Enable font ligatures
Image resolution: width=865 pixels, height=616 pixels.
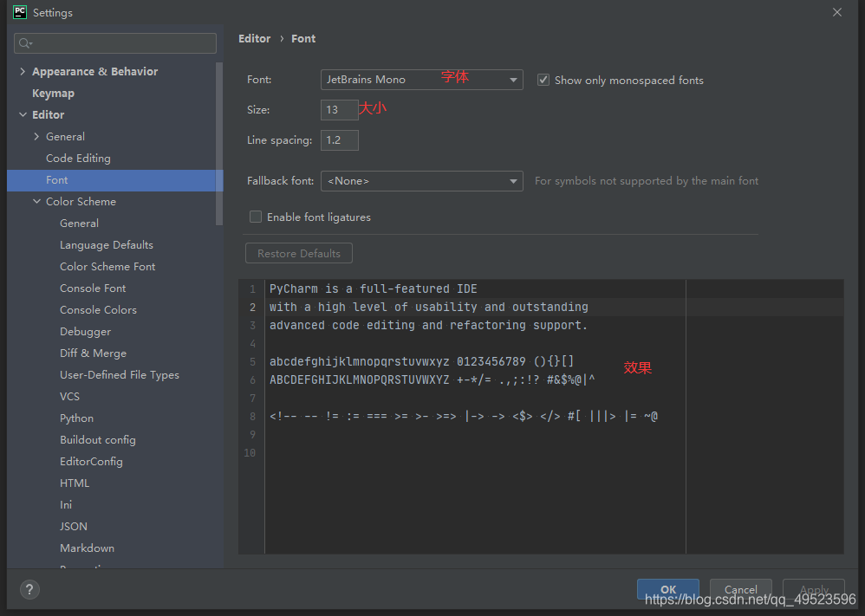coord(256,217)
